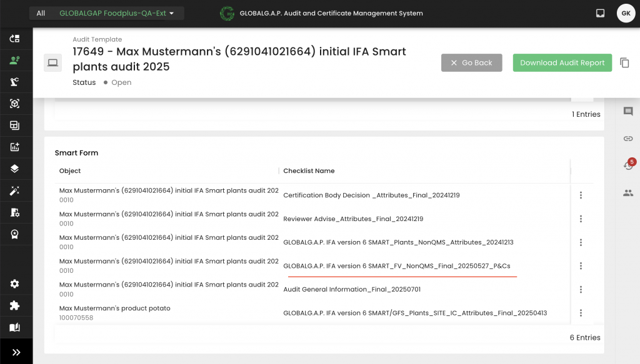Open the certificate ribbon icon in sidebar

pyautogui.click(x=15, y=234)
